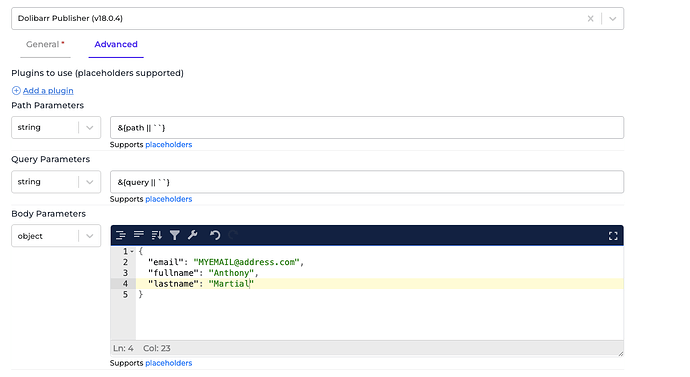This screenshot has height=377, width=690.
Task: Click the "fullname" line in JSON editor
Action: (203, 273)
